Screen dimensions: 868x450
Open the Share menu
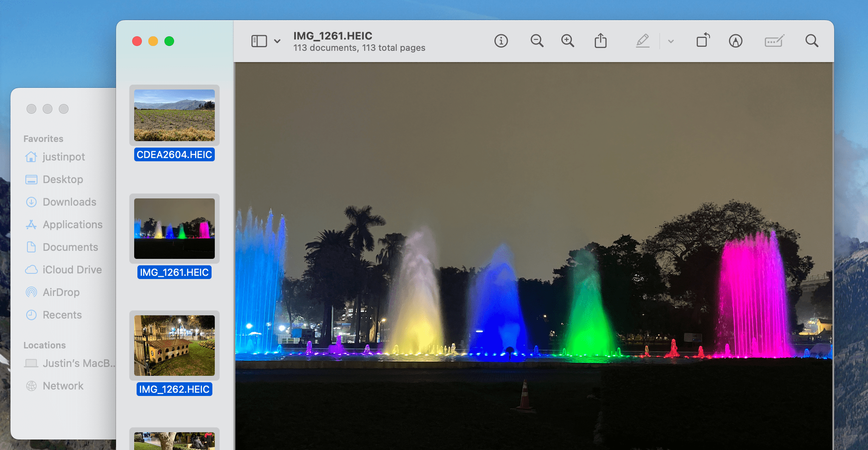tap(600, 41)
